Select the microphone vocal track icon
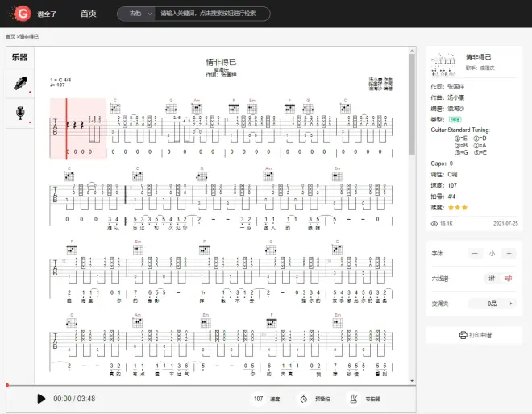Screen dimensions: 532x414 point(19,114)
